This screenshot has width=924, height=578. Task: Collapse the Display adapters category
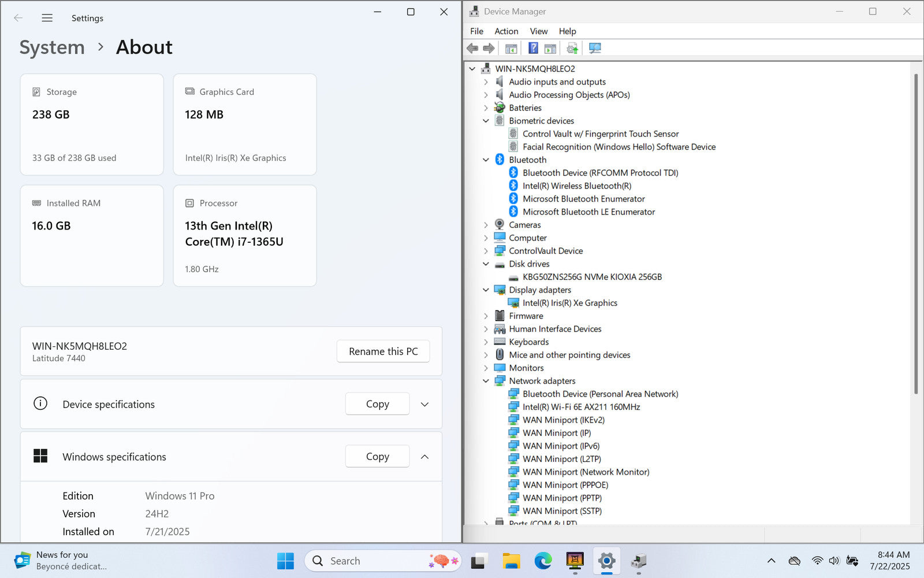point(486,290)
